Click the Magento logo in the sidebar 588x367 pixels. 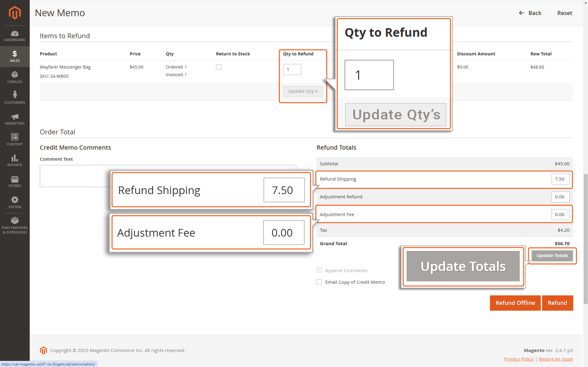tap(15, 13)
